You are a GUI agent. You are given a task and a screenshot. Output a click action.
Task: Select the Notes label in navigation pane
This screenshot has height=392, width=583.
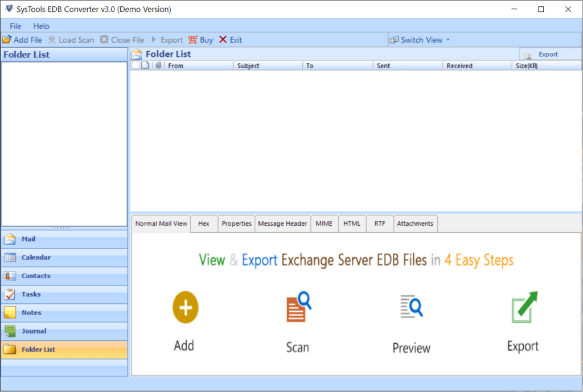pyautogui.click(x=31, y=312)
